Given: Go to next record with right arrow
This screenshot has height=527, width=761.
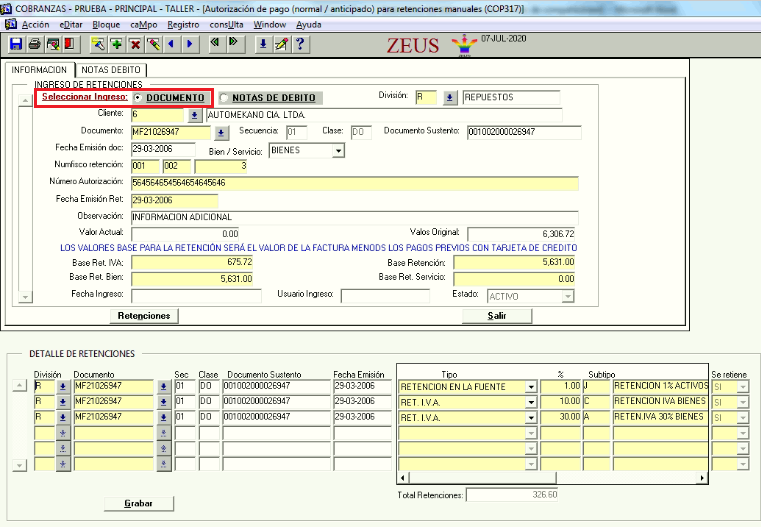Looking at the screenshot, I should point(190,44).
